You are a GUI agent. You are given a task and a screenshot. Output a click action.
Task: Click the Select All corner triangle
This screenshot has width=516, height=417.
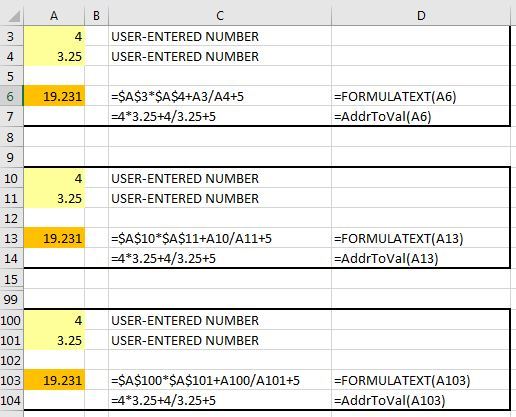pyautogui.click(x=14, y=16)
